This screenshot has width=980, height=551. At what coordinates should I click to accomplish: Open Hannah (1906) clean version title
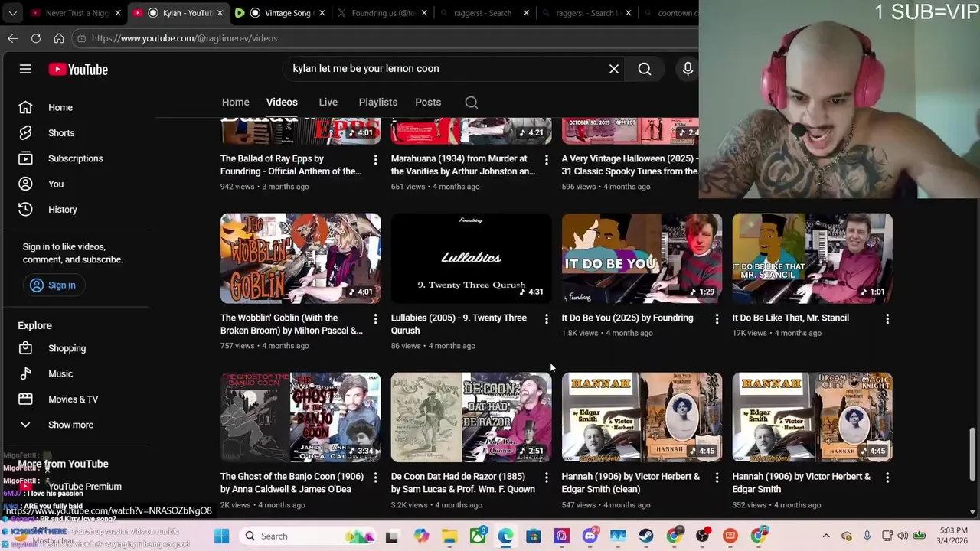click(x=630, y=483)
